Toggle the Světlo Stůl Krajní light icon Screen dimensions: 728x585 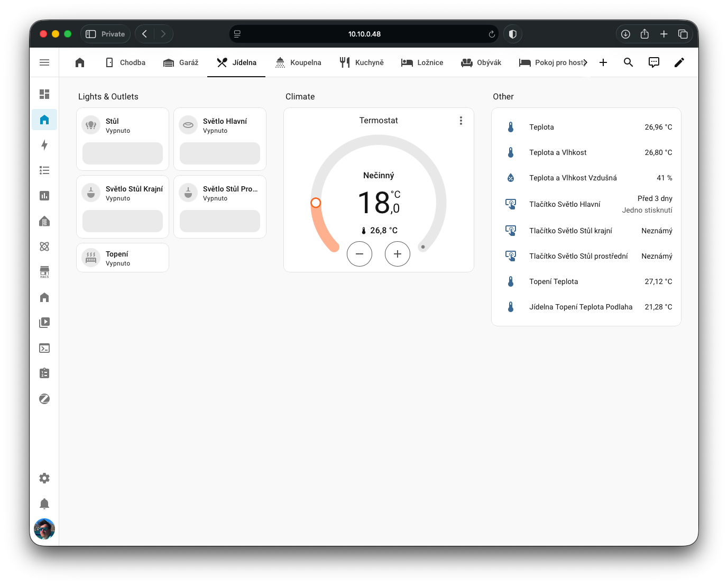[91, 193]
